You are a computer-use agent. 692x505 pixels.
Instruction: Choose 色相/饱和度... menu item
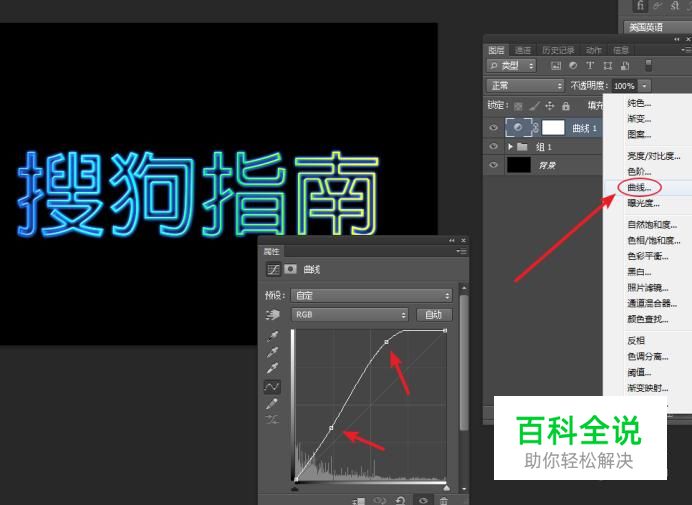coord(654,241)
